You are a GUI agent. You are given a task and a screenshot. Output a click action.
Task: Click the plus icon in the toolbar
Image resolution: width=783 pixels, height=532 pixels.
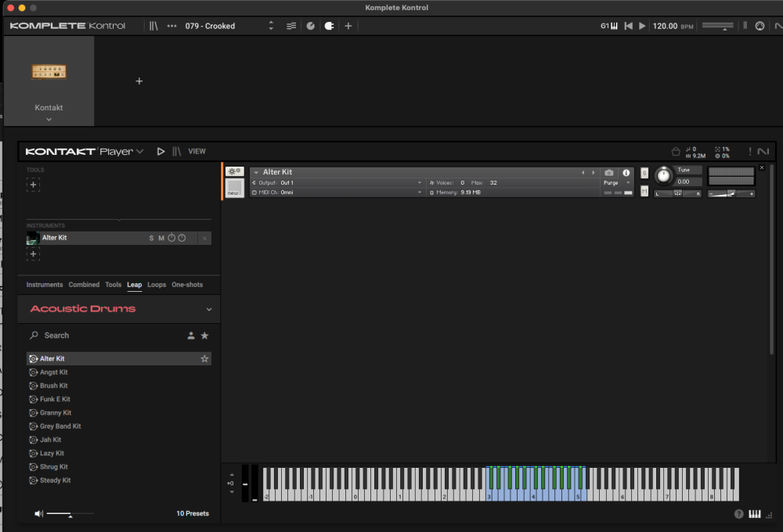pos(348,26)
